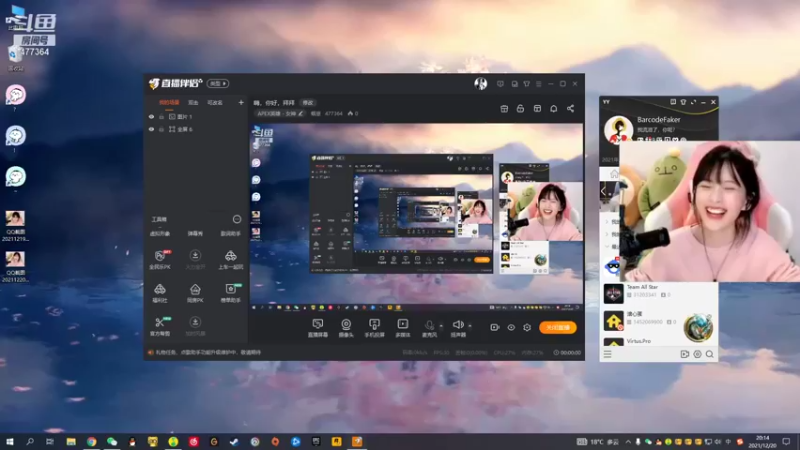Open the 榜单助手 tool

click(231, 293)
